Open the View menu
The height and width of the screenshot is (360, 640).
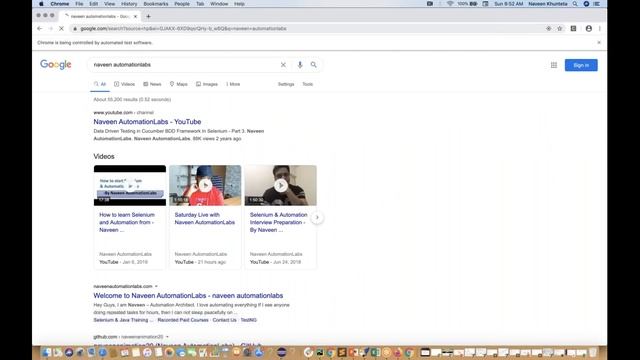pos(109,4)
